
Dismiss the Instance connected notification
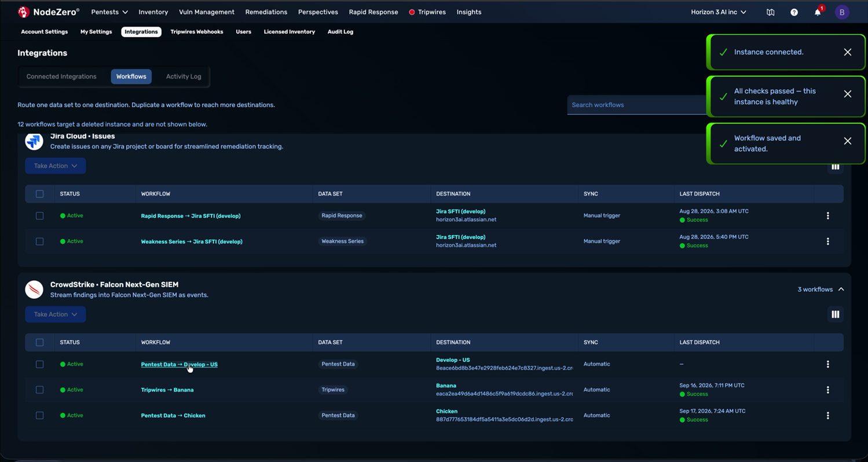pos(847,52)
